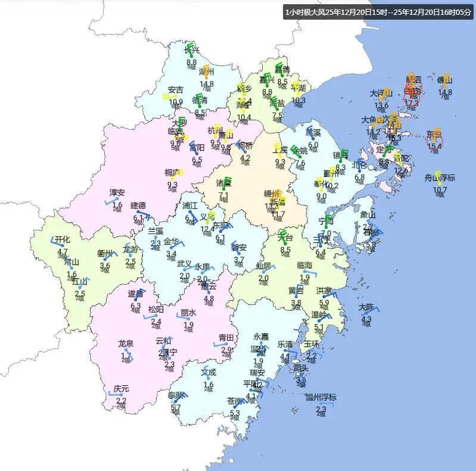Click the 1小时极大风 time range title banner
The image size is (476, 471).
377,11
